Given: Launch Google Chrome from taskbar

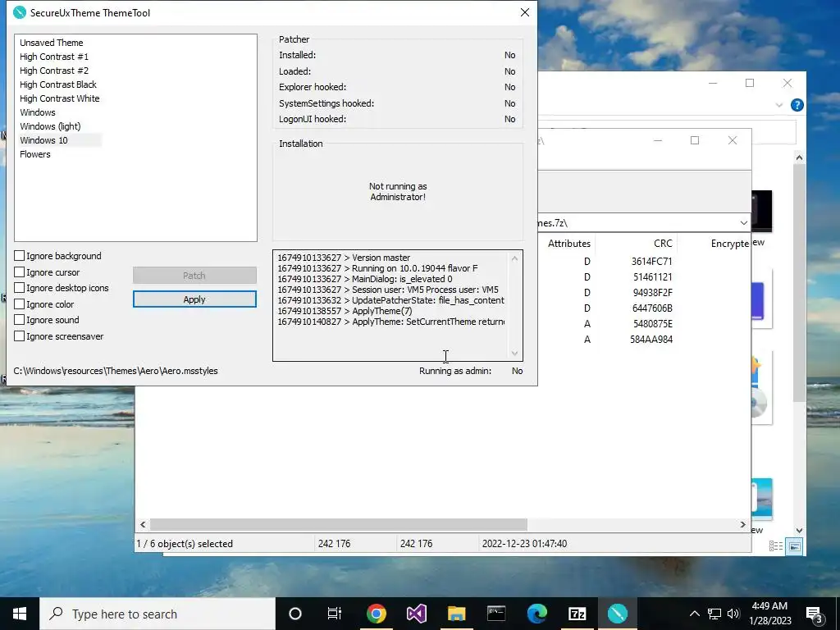Looking at the screenshot, I should [376, 614].
